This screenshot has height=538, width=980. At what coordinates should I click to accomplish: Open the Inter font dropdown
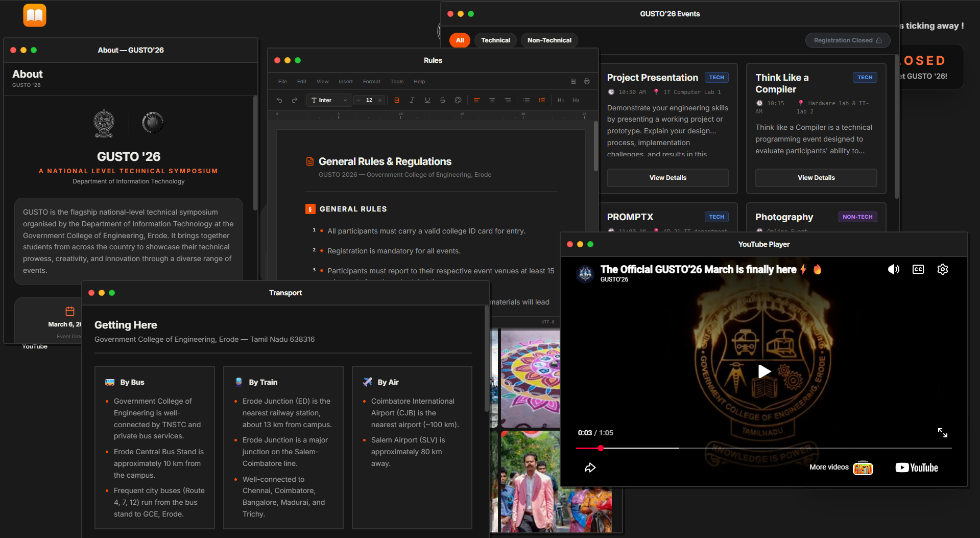click(x=329, y=100)
